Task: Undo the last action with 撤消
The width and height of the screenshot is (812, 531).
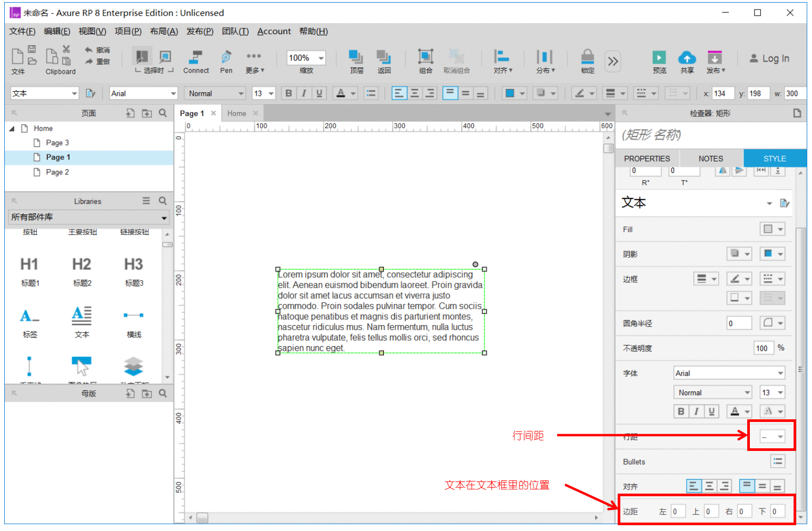Action: point(97,50)
